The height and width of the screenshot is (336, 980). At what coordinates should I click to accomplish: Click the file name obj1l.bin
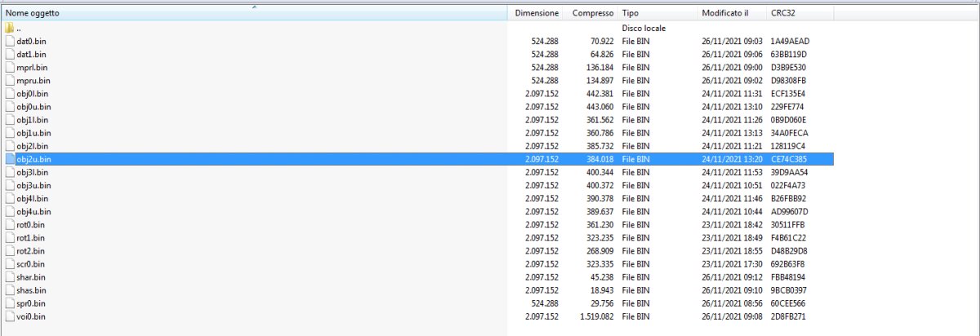click(33, 119)
